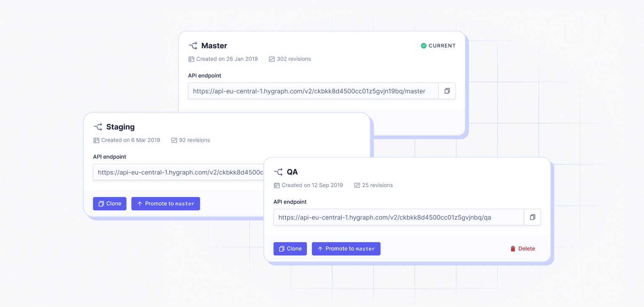Click the branch icon beside Master
The height and width of the screenshot is (307, 644).
(193, 46)
